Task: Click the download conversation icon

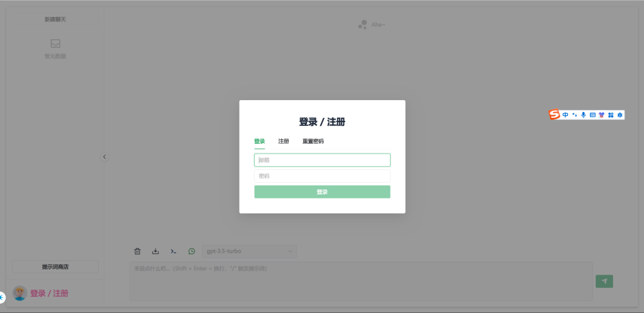Action: [155, 251]
